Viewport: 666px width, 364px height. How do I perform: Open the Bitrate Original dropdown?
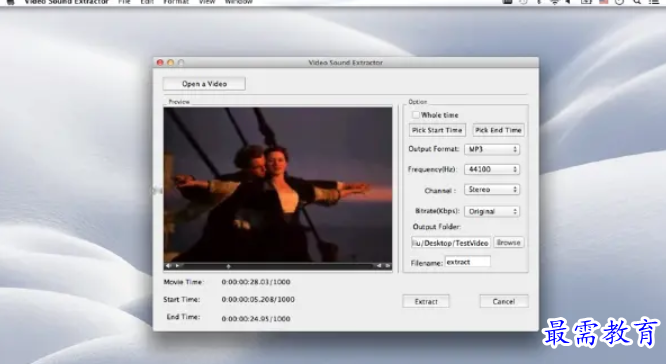pyautogui.click(x=492, y=211)
